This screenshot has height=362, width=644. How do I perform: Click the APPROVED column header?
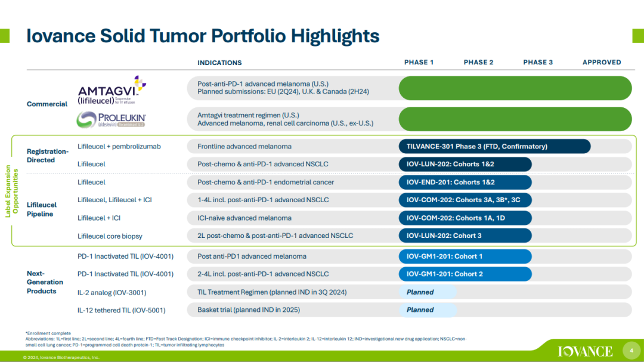[601, 63]
